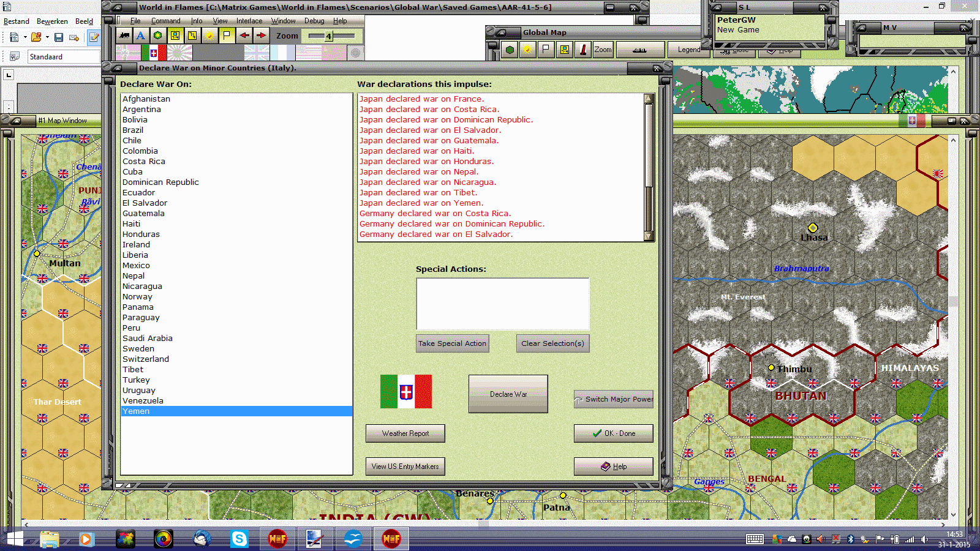Click Take Special Action button
This screenshot has width=980, height=551.
(x=453, y=343)
